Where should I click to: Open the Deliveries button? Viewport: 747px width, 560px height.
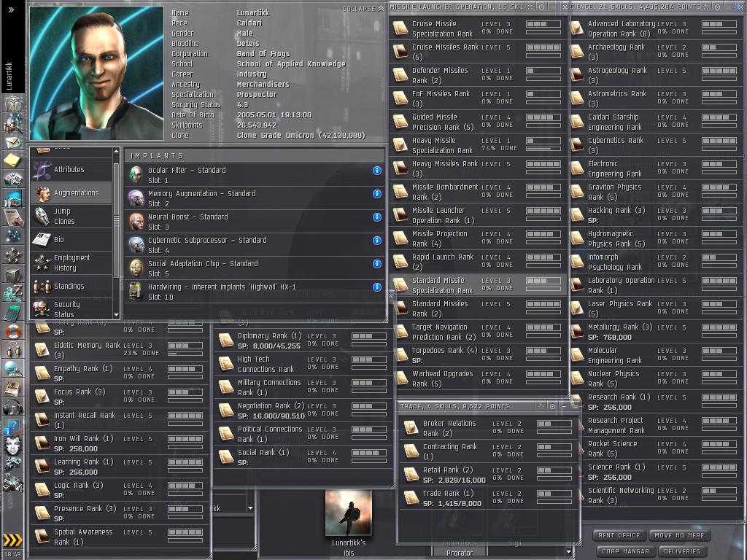(x=682, y=551)
